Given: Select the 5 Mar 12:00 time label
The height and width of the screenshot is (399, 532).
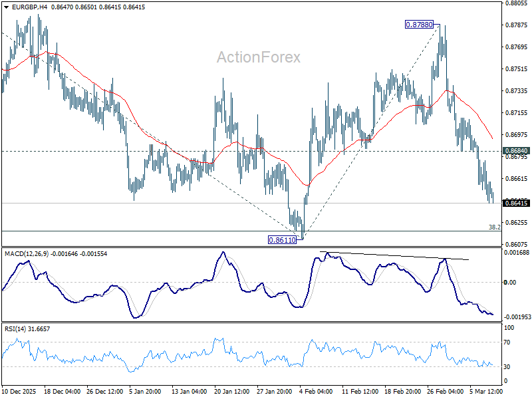Looking at the screenshot, I should click(x=486, y=391).
